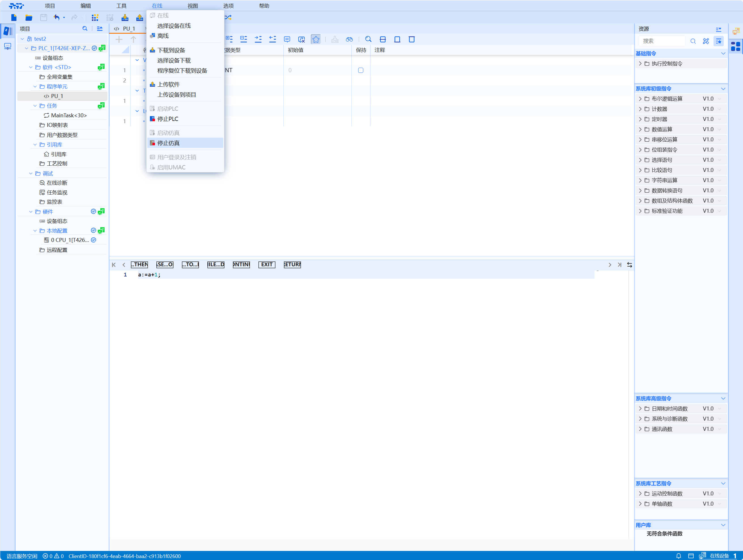743x560 pixels.
Task: Click the project panel search icon
Action: click(x=85, y=29)
